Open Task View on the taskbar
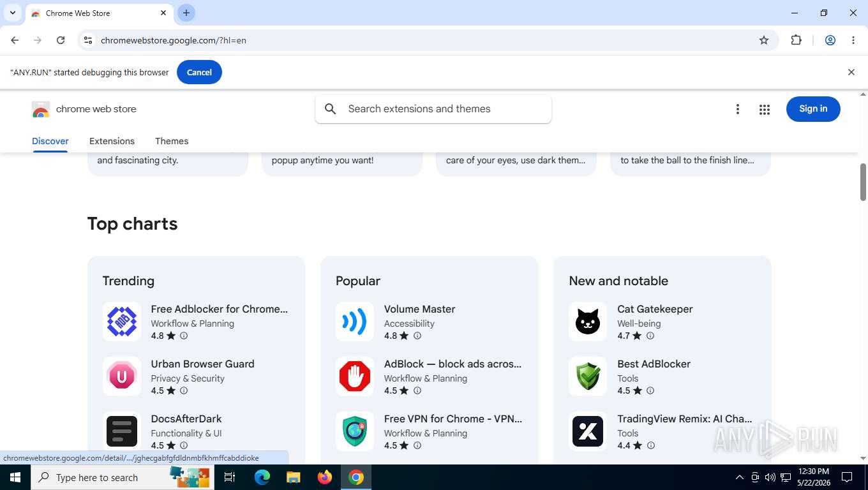The image size is (868, 490). pos(230,477)
